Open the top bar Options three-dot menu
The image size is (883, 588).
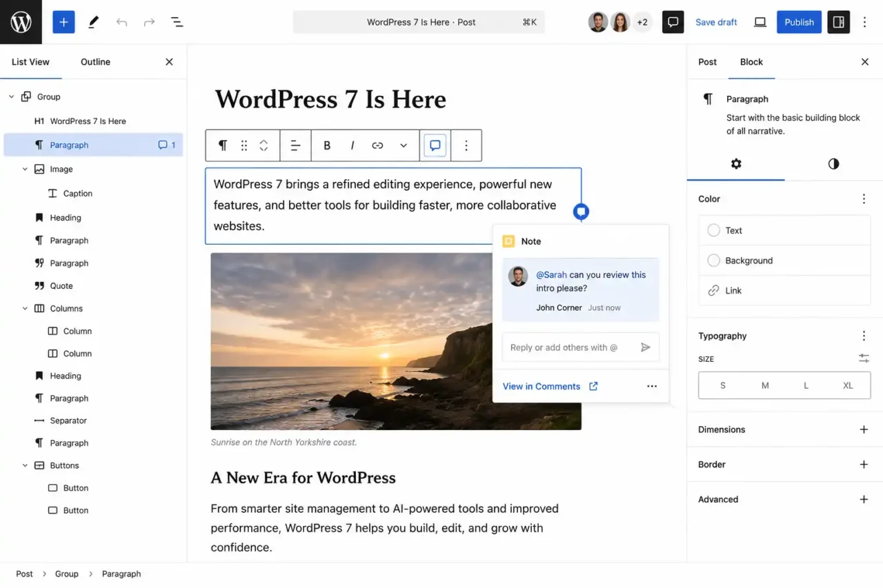point(864,22)
